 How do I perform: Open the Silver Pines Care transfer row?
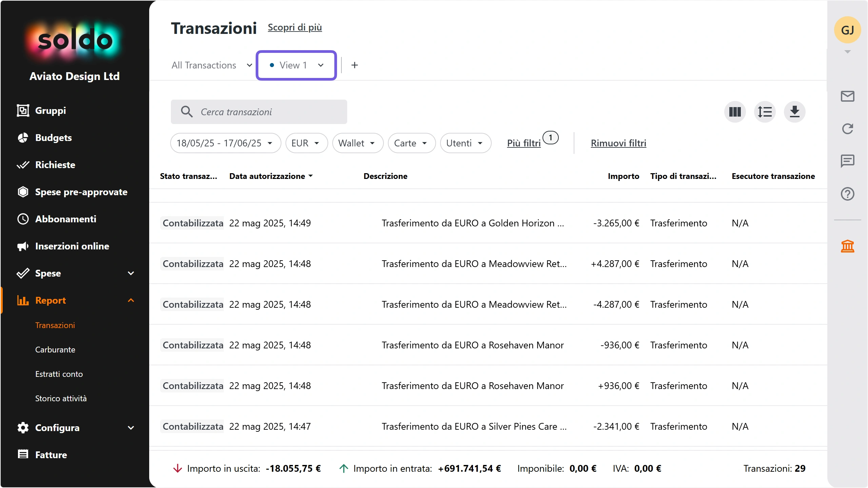point(488,426)
